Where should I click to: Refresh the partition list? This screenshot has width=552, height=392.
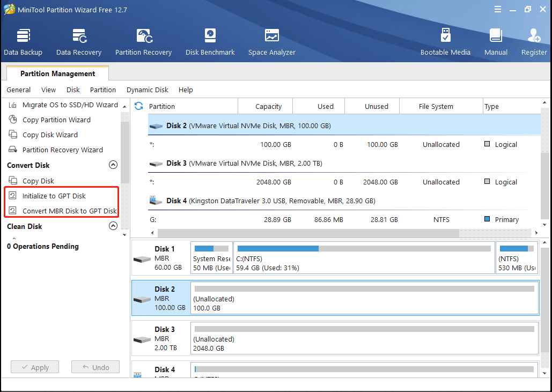pos(139,106)
